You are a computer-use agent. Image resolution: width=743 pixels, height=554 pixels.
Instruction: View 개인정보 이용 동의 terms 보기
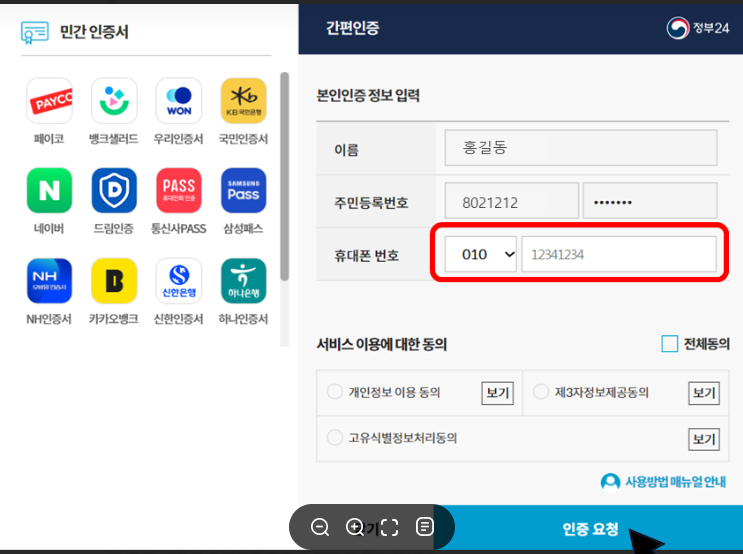click(498, 393)
